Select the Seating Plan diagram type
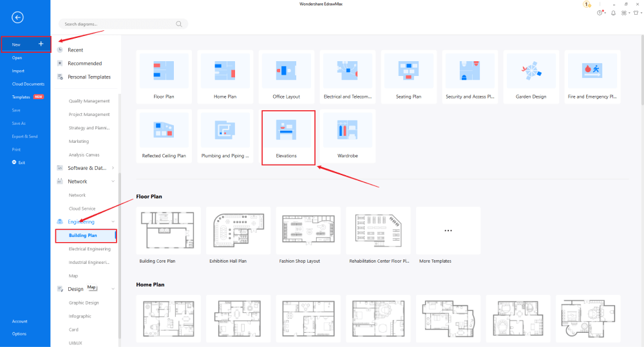Screen dimensions: 644x347 tap(409, 77)
